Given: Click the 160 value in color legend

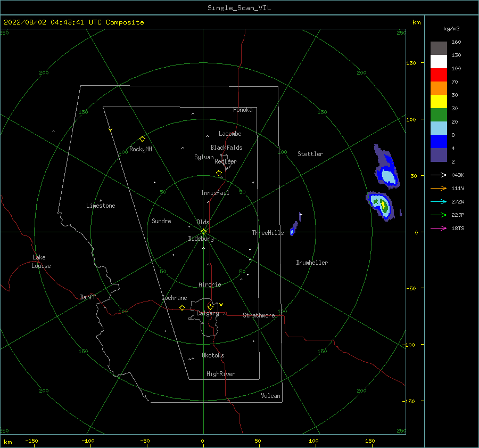Looking at the screenshot, I should pos(456,42).
